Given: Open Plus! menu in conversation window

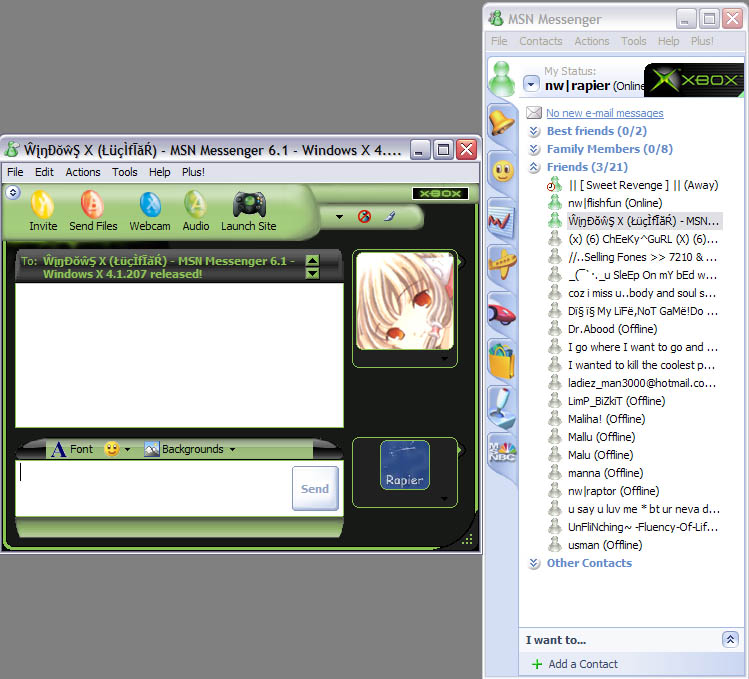Looking at the screenshot, I should click(193, 172).
